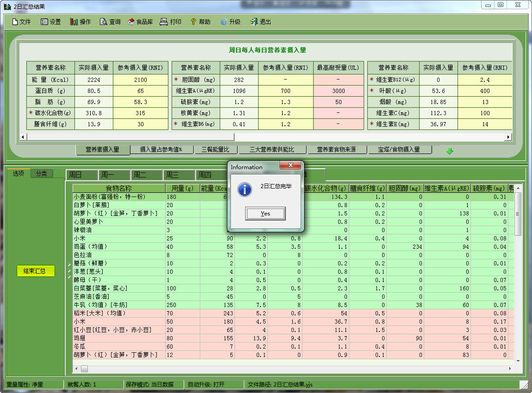Click the 文件 (File) toolbar icon
This screenshot has height=393, width=532.
(15, 22)
